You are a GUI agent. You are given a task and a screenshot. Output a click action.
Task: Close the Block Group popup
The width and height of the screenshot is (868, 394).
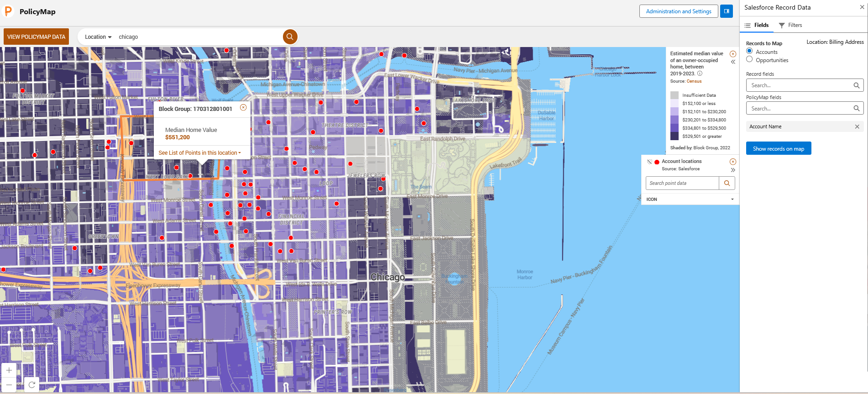tap(243, 108)
